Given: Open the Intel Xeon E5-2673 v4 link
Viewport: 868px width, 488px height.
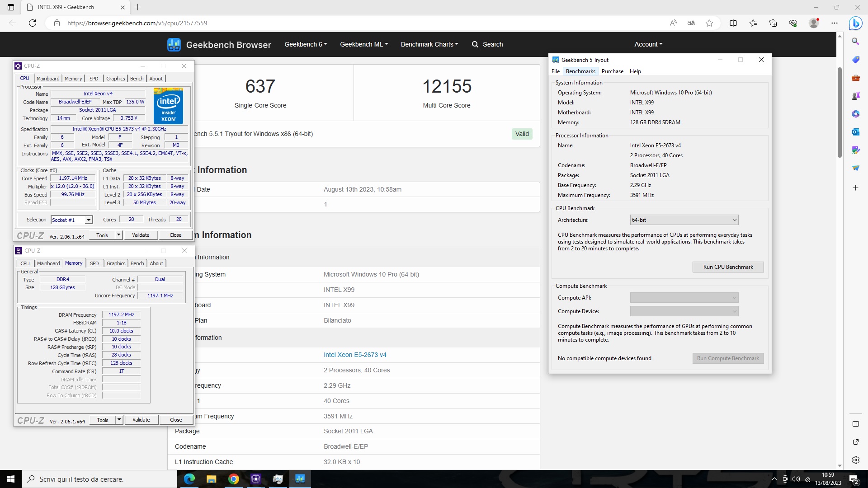Looking at the screenshot, I should [x=355, y=355].
